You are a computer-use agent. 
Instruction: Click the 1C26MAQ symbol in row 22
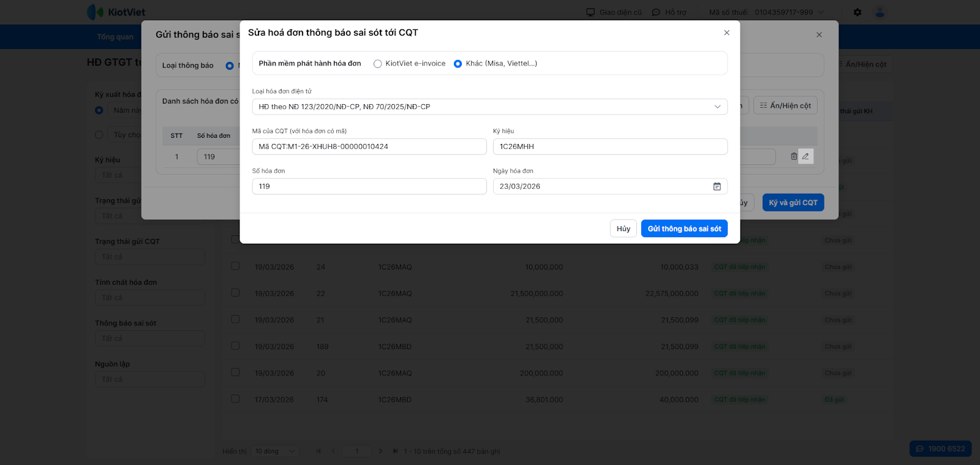(x=395, y=293)
